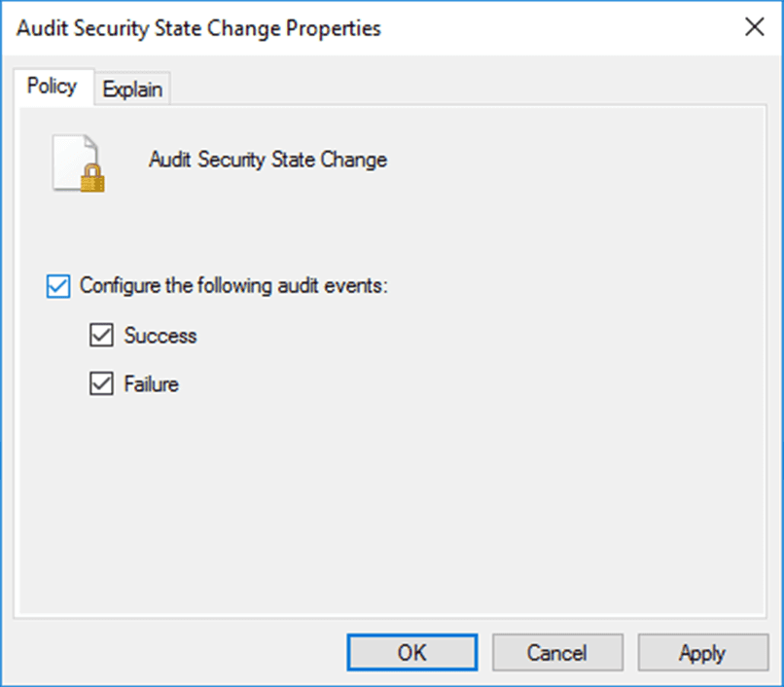Apply the audit policy changes
The height and width of the screenshot is (687, 784).
[x=702, y=652]
